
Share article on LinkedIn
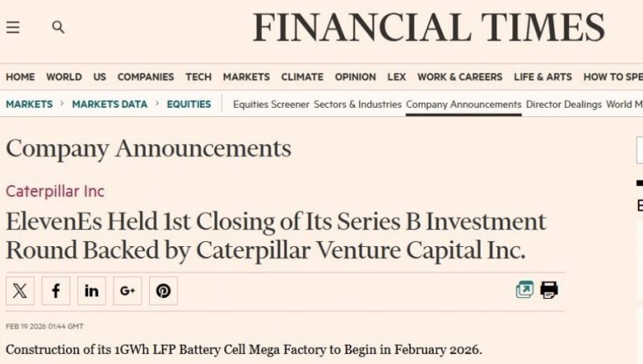point(91,290)
